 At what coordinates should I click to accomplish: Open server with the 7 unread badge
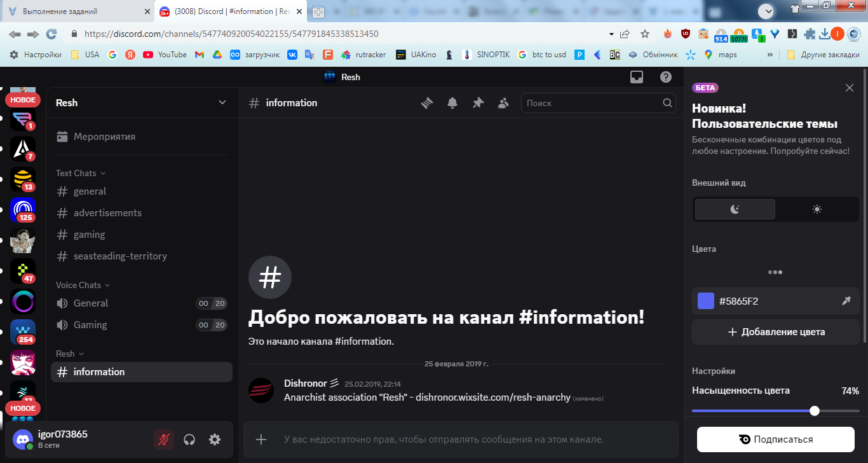pos(23,149)
